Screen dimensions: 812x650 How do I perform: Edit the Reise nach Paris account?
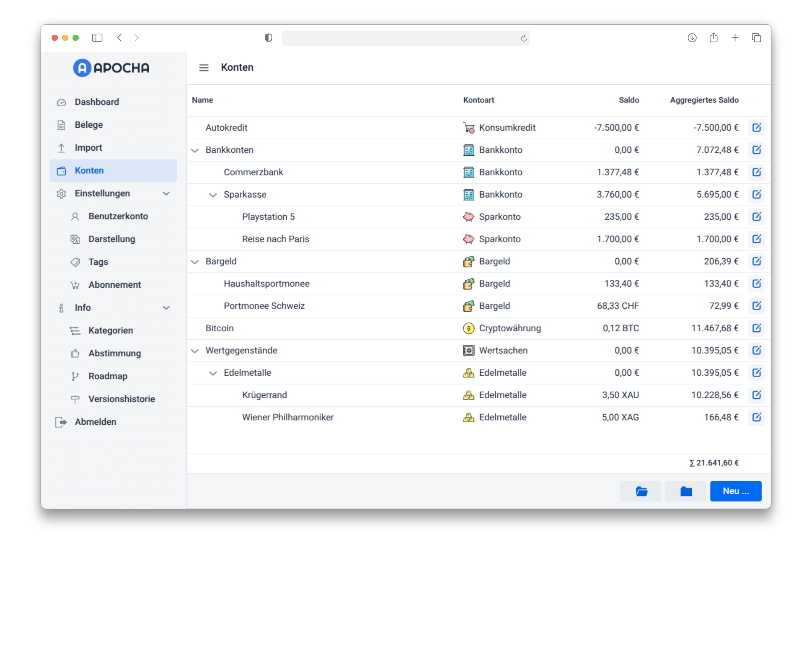[x=757, y=239]
